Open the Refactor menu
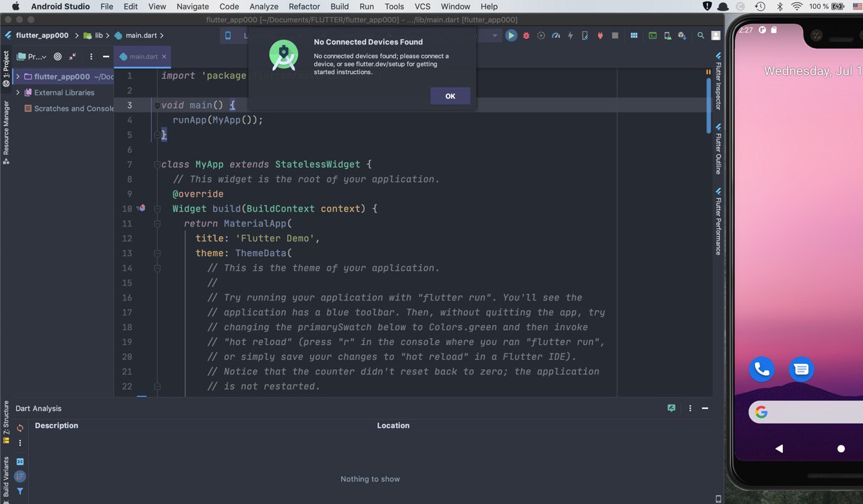Screen dimensions: 863x504 click(304, 7)
